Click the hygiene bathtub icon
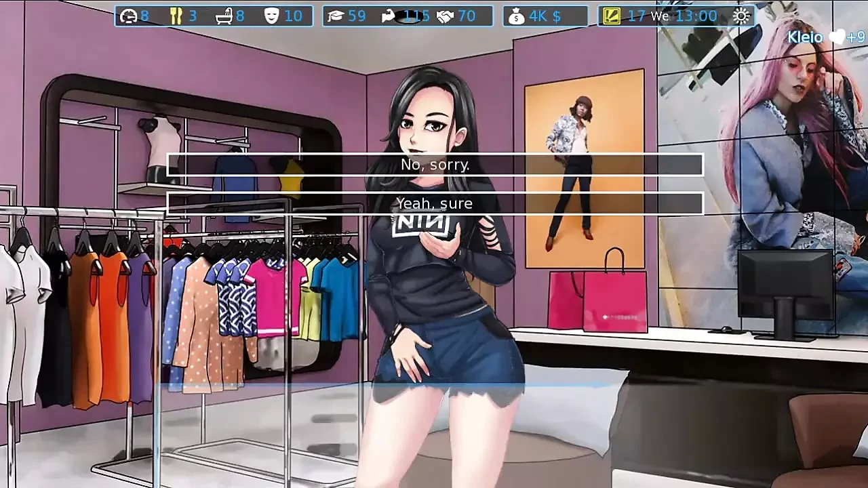This screenshot has width=868, height=488. point(224,16)
